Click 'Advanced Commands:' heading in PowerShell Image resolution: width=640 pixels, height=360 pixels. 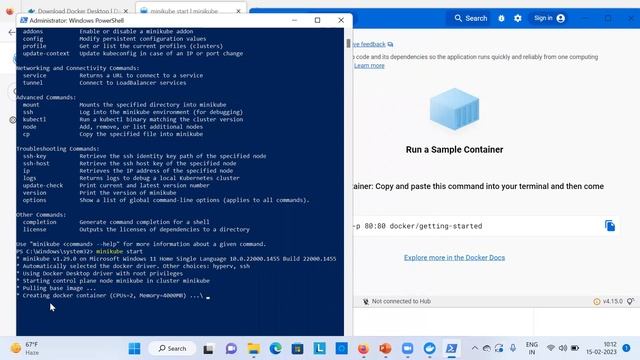coord(46,97)
